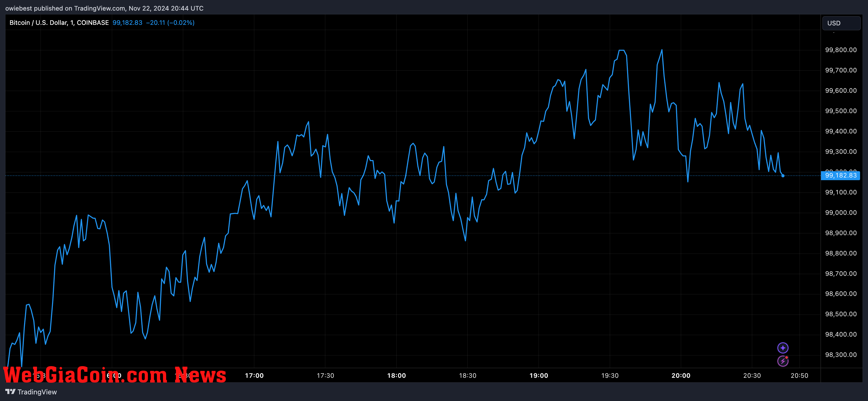
Task: Click the 99,700.00 price axis label
Action: tap(841, 70)
